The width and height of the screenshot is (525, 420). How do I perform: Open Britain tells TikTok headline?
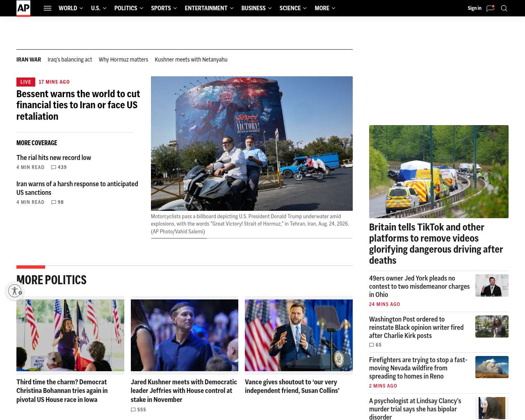coord(436,244)
